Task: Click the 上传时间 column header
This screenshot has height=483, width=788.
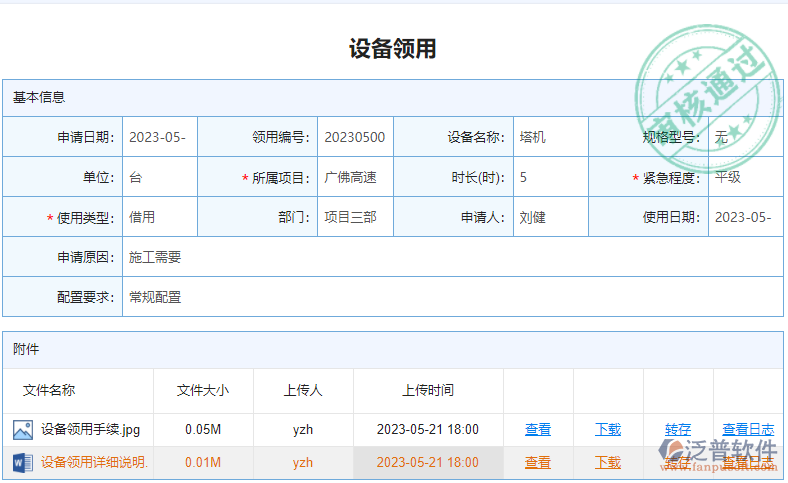Action: pyautogui.click(x=428, y=391)
